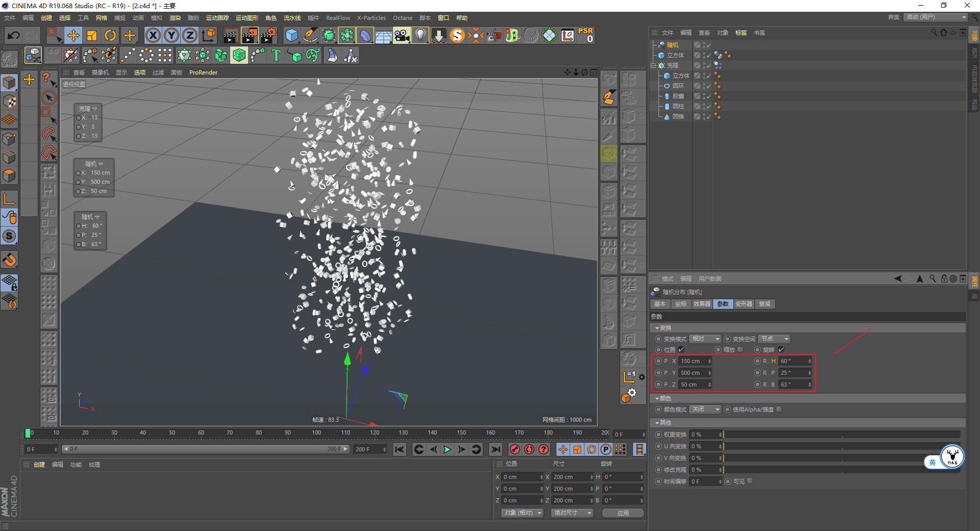Click the PSR 0 reset icon
This screenshot has height=531, width=980.
click(x=585, y=36)
